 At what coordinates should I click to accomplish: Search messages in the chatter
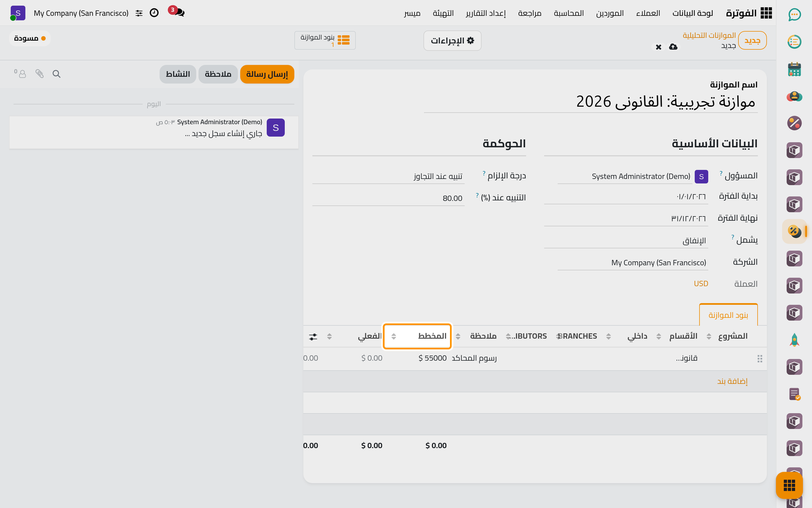(56, 74)
